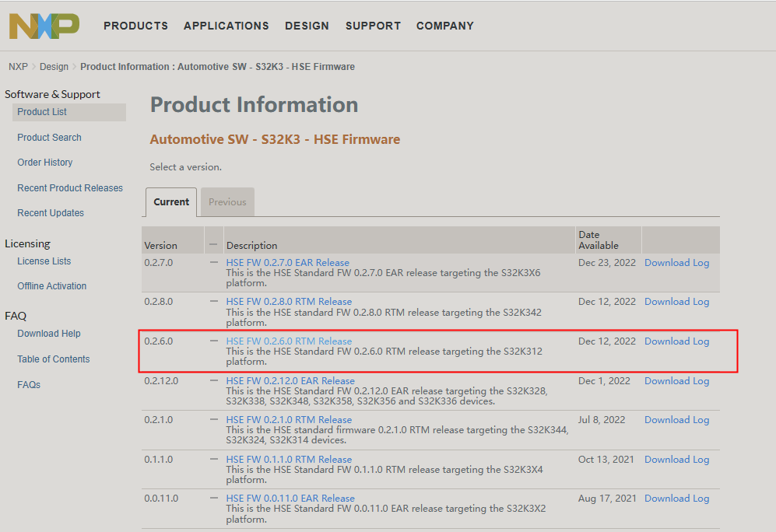Open Product Search

[x=49, y=137]
